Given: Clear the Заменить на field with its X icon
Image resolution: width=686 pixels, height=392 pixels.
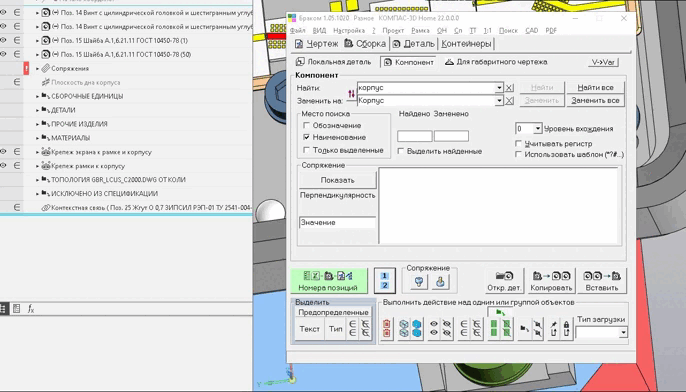Looking at the screenshot, I should coord(509,101).
